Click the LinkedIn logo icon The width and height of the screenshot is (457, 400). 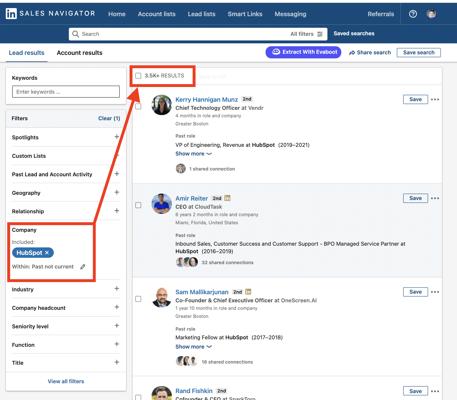coord(11,14)
